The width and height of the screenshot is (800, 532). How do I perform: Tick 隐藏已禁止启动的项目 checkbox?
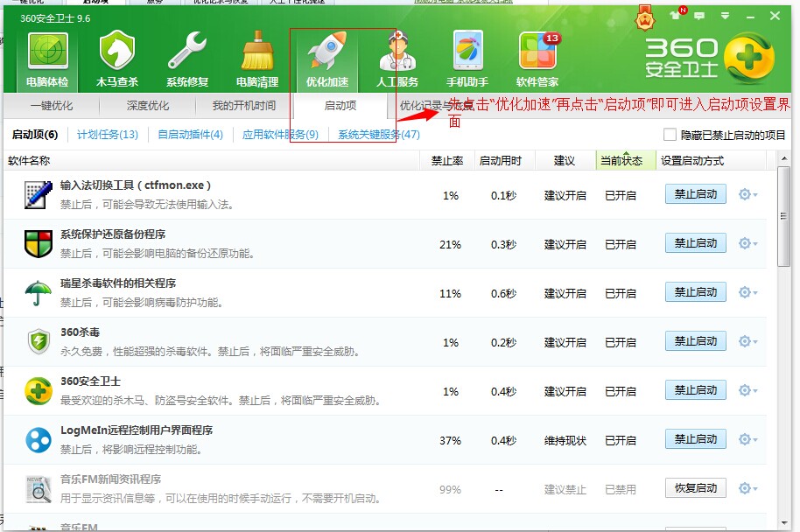click(670, 135)
